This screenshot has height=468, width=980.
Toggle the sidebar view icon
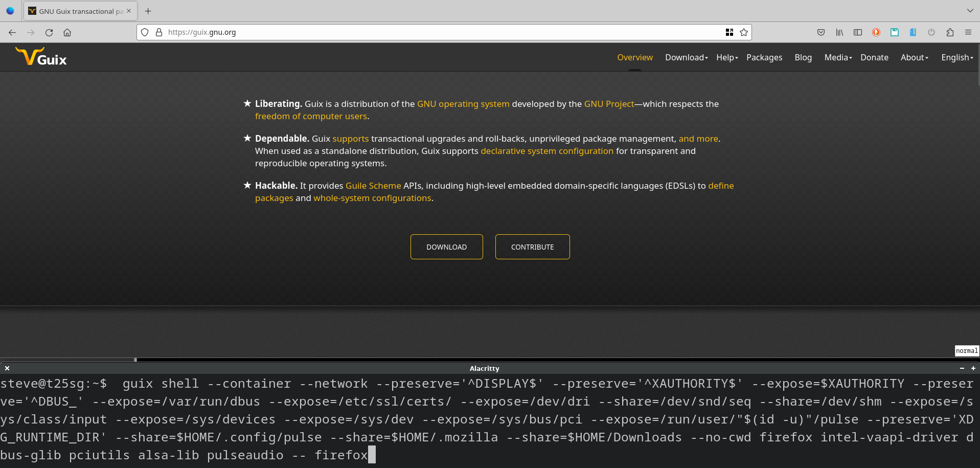(x=858, y=32)
